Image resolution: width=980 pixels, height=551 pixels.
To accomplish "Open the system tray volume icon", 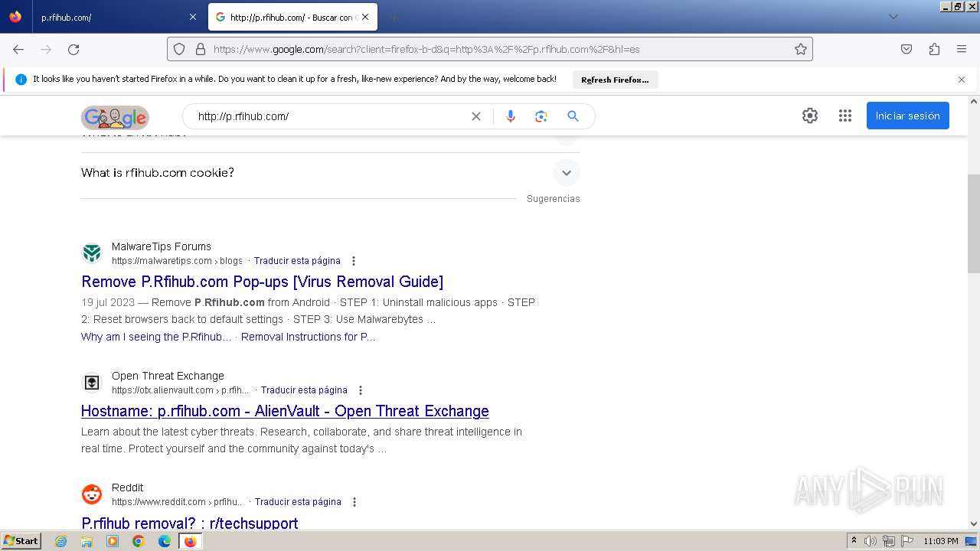I will pos(871,541).
